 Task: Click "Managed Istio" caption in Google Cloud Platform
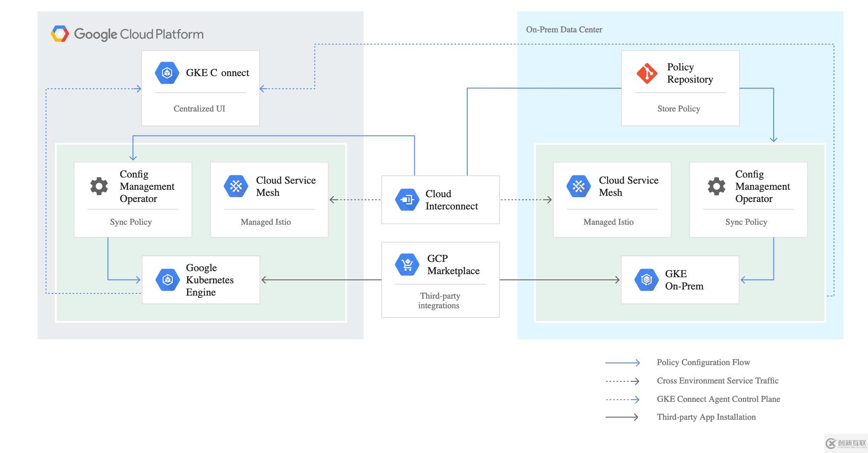tap(266, 222)
